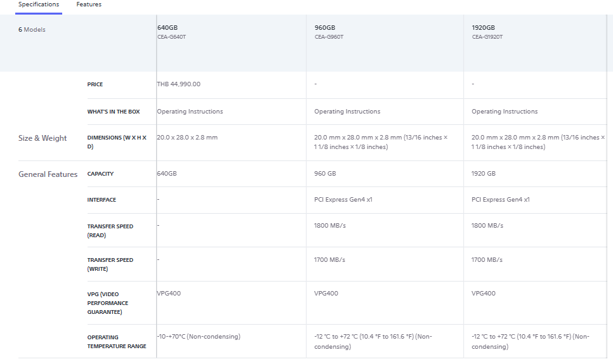Click the CEA-G640T model number
Viewport: 613px width, 364px height.
point(171,37)
